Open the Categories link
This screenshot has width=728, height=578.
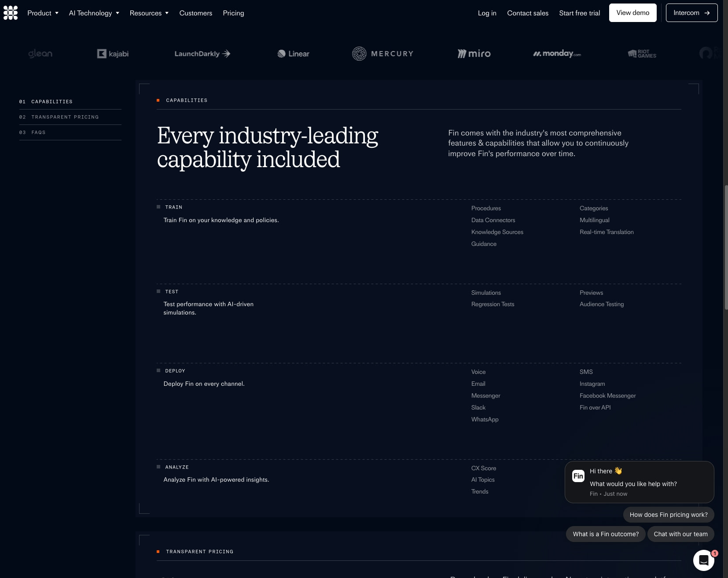point(594,208)
